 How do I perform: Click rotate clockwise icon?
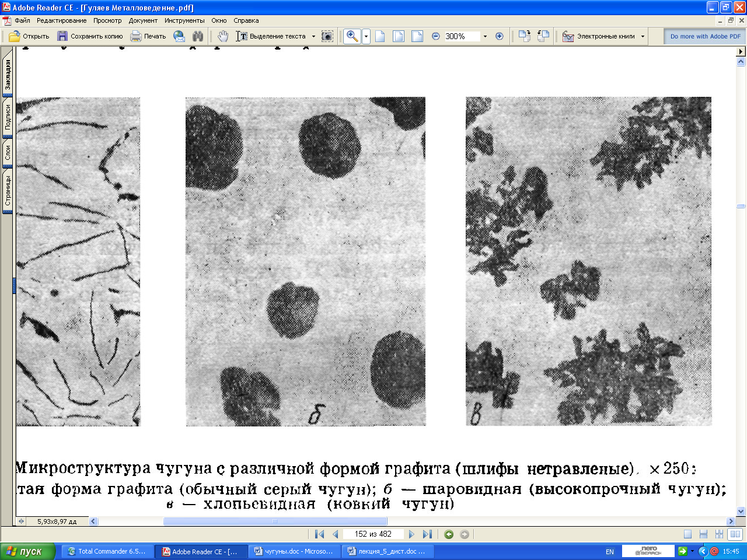(525, 36)
